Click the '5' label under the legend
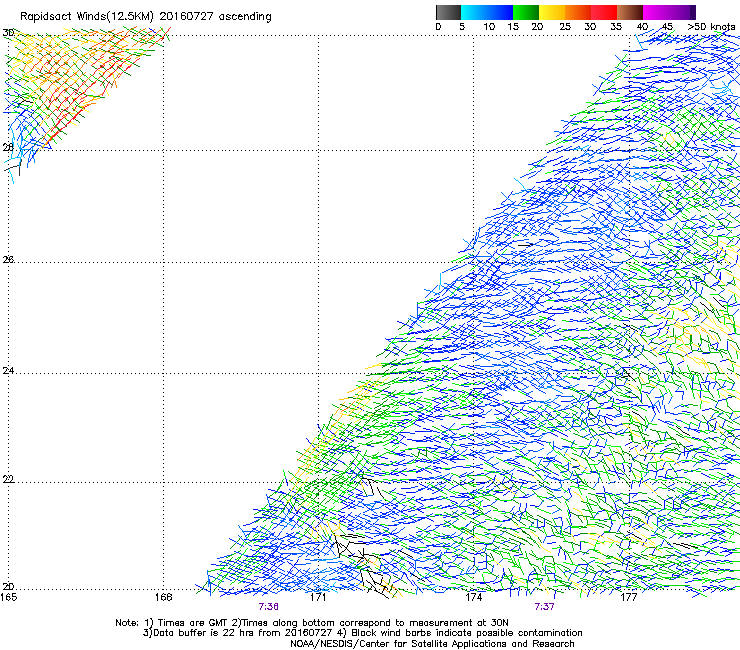Viewport: 740px width, 650px height. (462, 27)
